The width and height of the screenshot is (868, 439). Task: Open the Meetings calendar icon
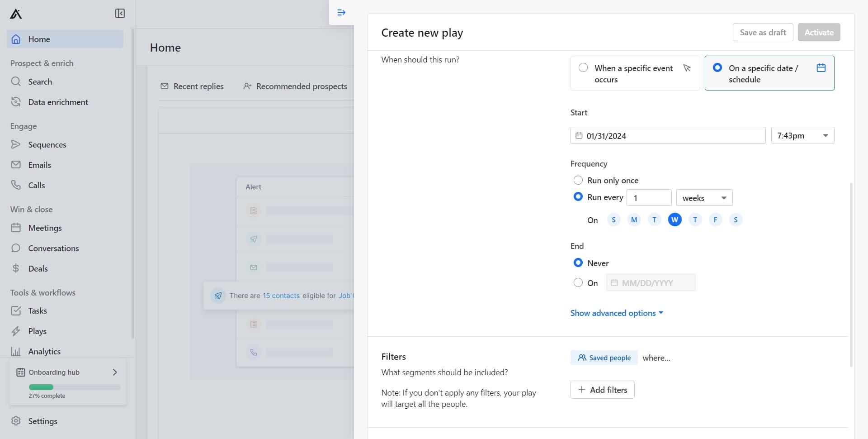(x=16, y=228)
